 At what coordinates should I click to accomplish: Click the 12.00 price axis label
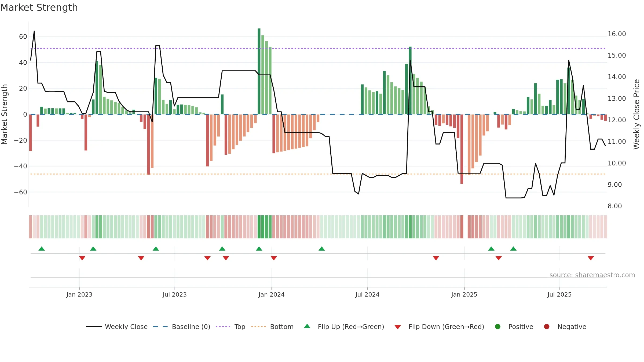point(617,120)
